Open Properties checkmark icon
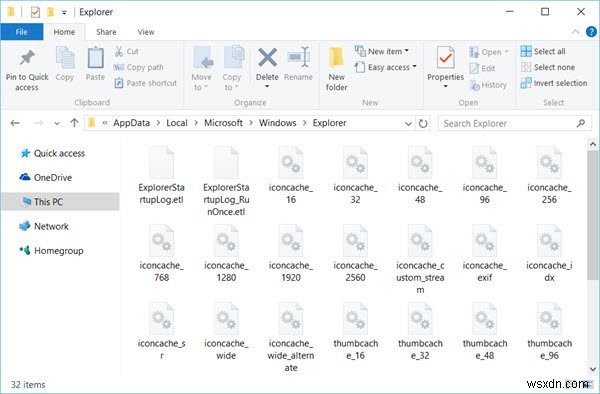The image size is (600, 394). [445, 58]
